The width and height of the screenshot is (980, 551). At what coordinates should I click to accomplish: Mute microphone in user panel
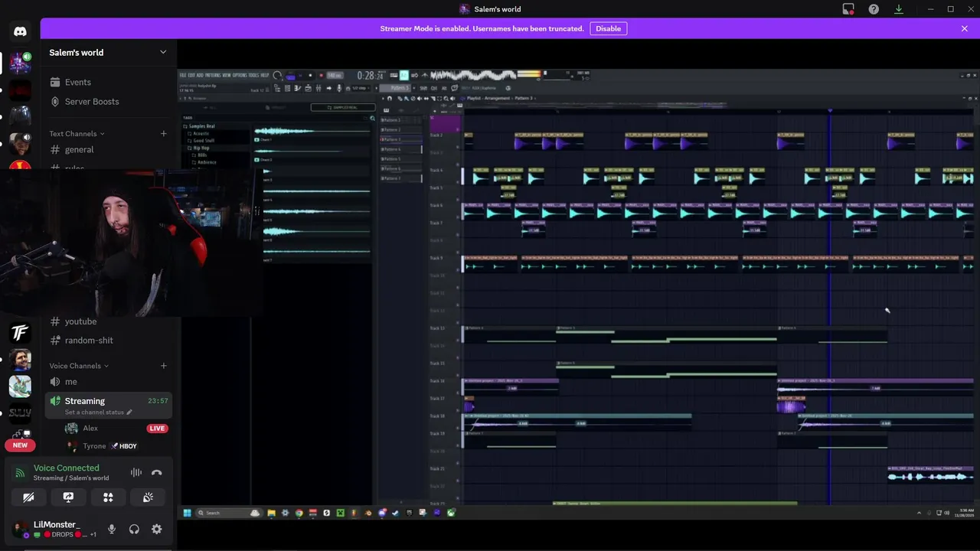[112, 529]
